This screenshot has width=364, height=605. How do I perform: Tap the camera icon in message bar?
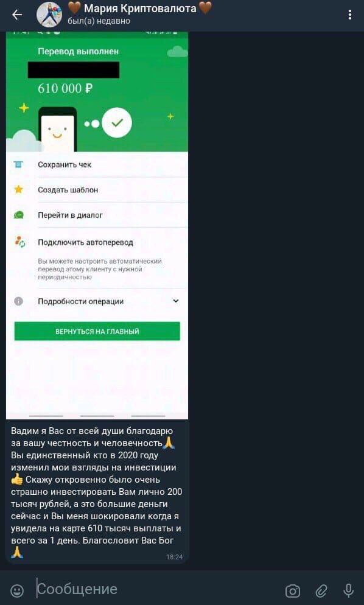[x=293, y=591]
